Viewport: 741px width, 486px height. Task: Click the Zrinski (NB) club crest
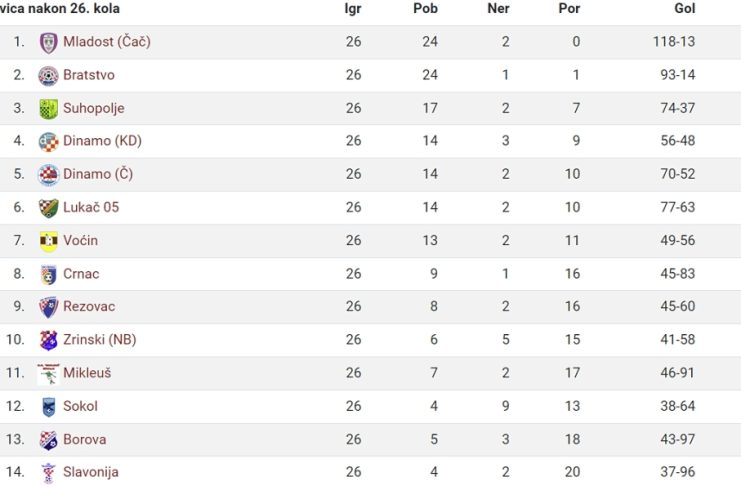tap(48, 340)
